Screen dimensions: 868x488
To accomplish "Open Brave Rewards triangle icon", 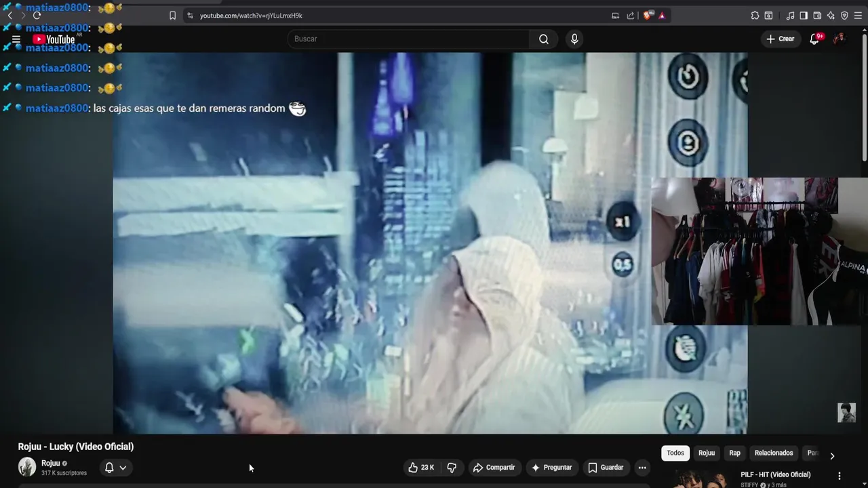I will [662, 16].
